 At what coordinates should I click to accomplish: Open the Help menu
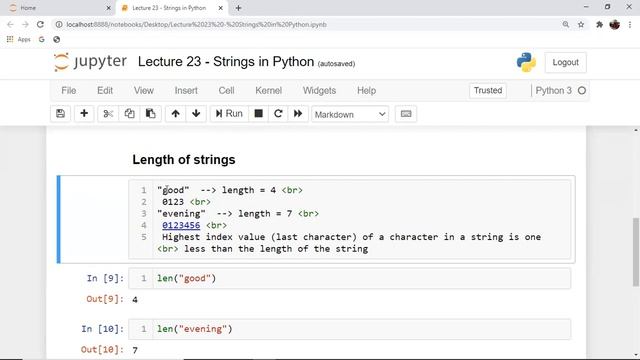pos(367,91)
